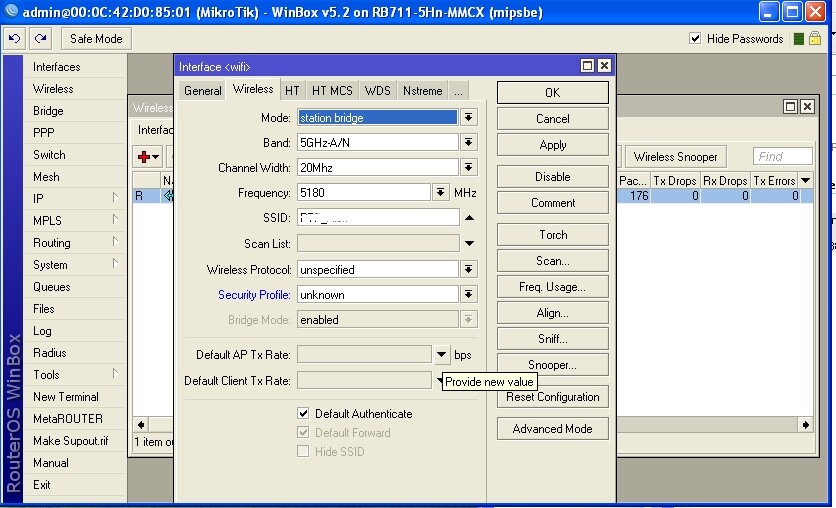
Task: Click the Tx Drops column header
Action: [x=674, y=181]
